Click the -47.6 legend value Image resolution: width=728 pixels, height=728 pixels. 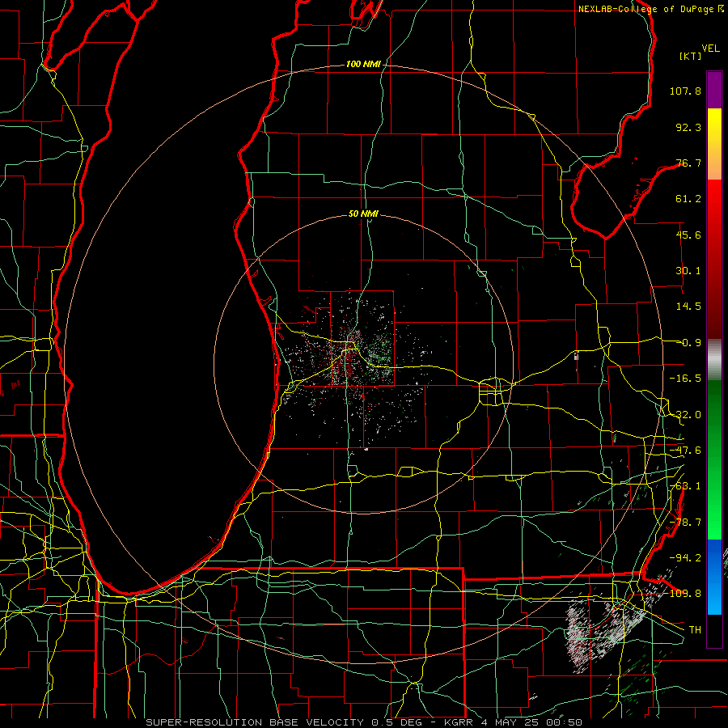coord(685,451)
